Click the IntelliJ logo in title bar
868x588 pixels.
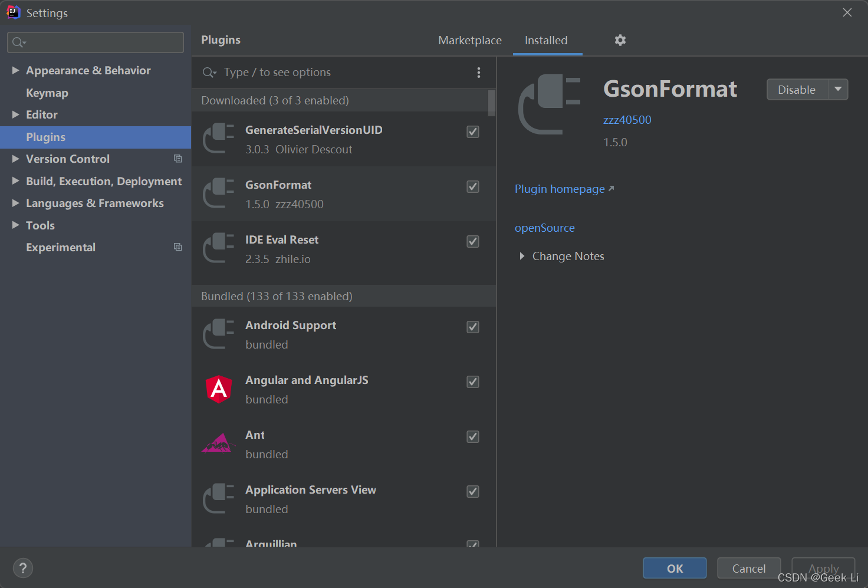[x=13, y=12]
